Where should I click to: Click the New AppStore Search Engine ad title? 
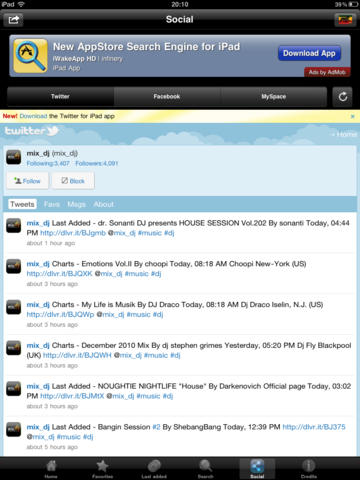click(x=146, y=47)
